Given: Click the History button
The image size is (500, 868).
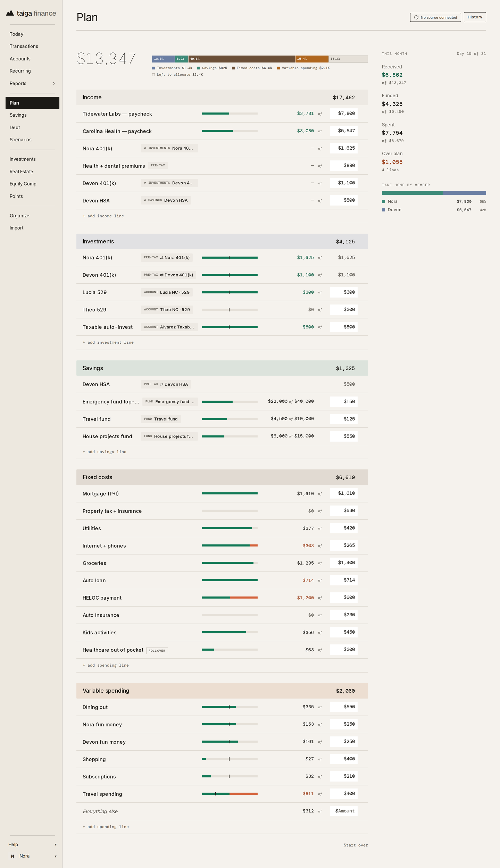Looking at the screenshot, I should (475, 17).
